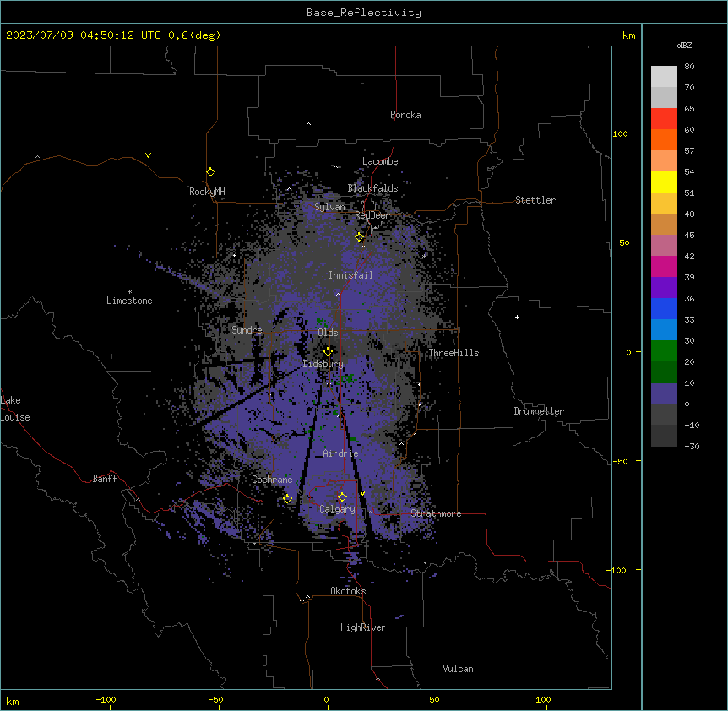Screen dimensions: 728x711
Task: Click the Cochrane city label
Action: 273,480
